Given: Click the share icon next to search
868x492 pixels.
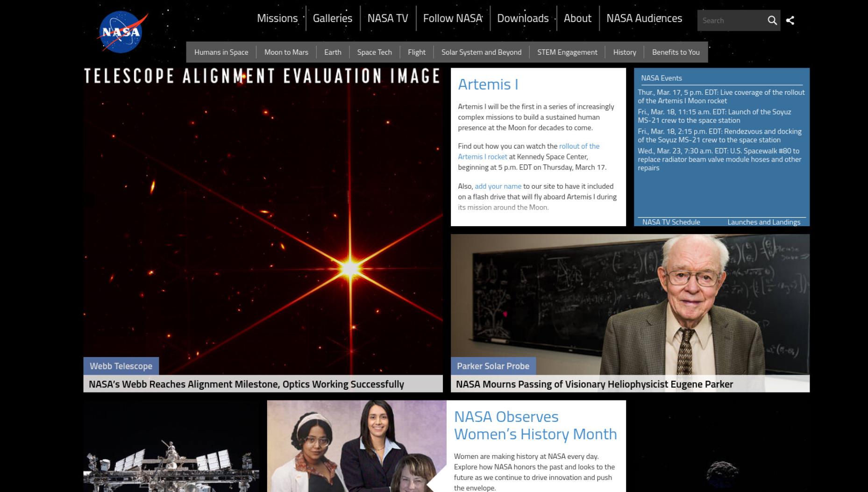Looking at the screenshot, I should pyautogui.click(x=790, y=21).
